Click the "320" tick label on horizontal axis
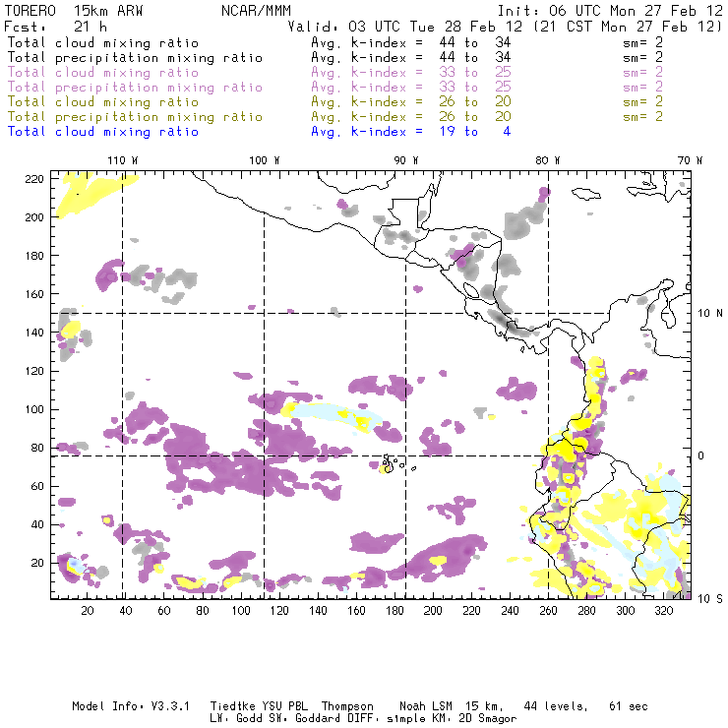The height and width of the screenshot is (728, 728). 664,611
